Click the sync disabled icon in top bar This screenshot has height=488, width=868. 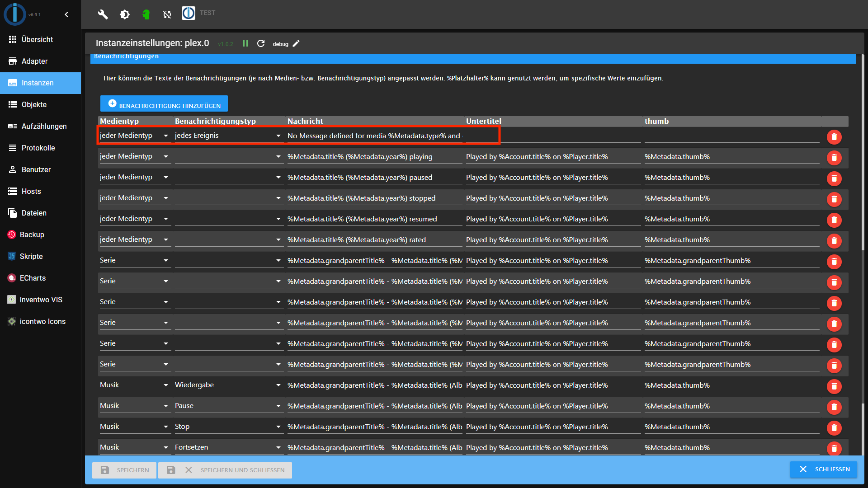click(167, 14)
